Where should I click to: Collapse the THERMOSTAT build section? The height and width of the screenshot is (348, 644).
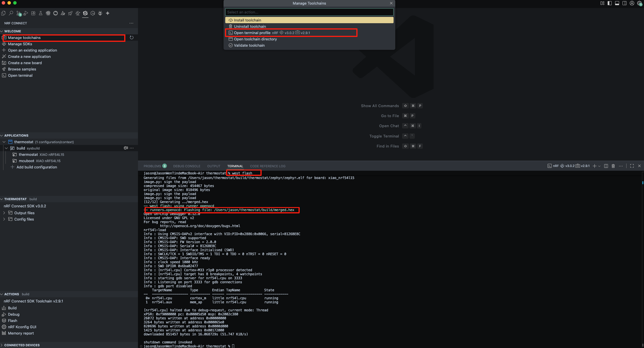pos(2,199)
